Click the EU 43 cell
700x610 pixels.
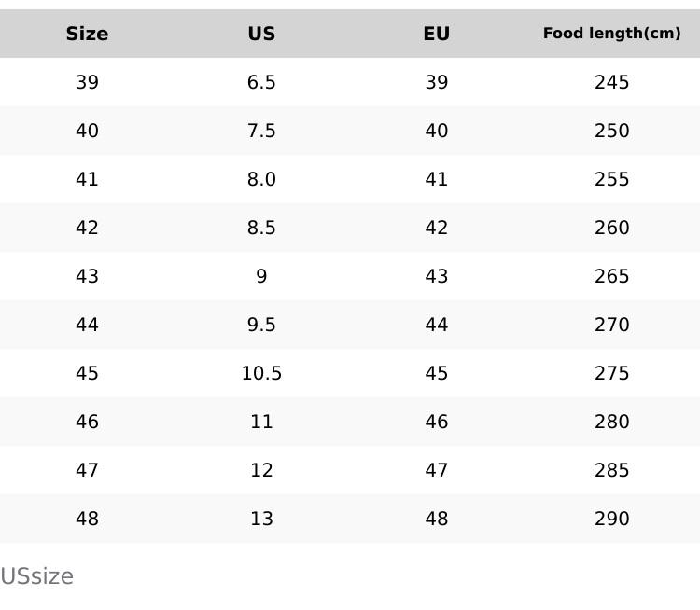click(436, 276)
